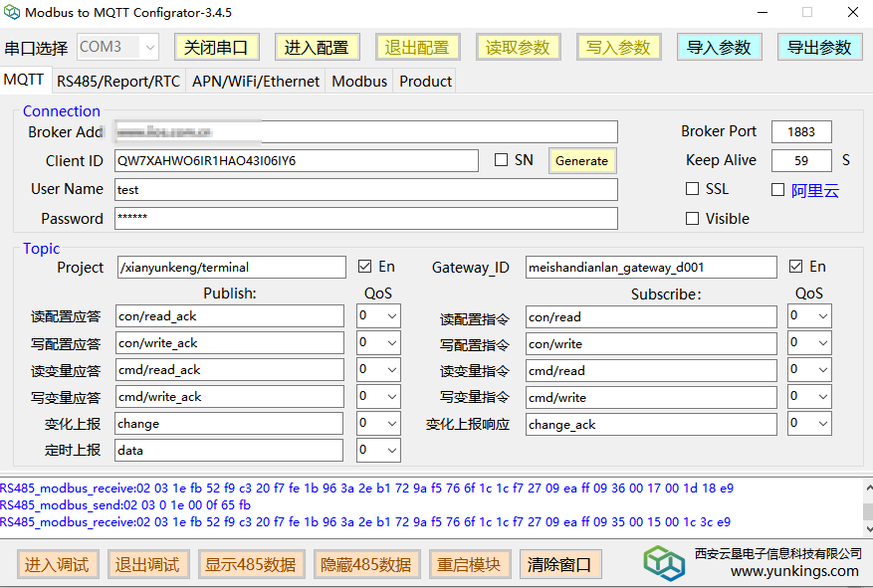Click the Yunkings company logo
This screenshot has height=588, width=873.
[x=663, y=562]
